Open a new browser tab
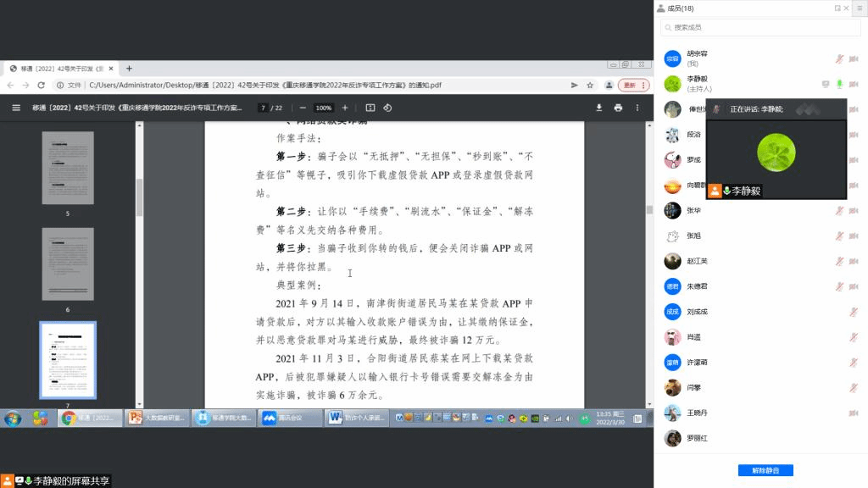Screen dimensions: 868x488 pos(129,68)
